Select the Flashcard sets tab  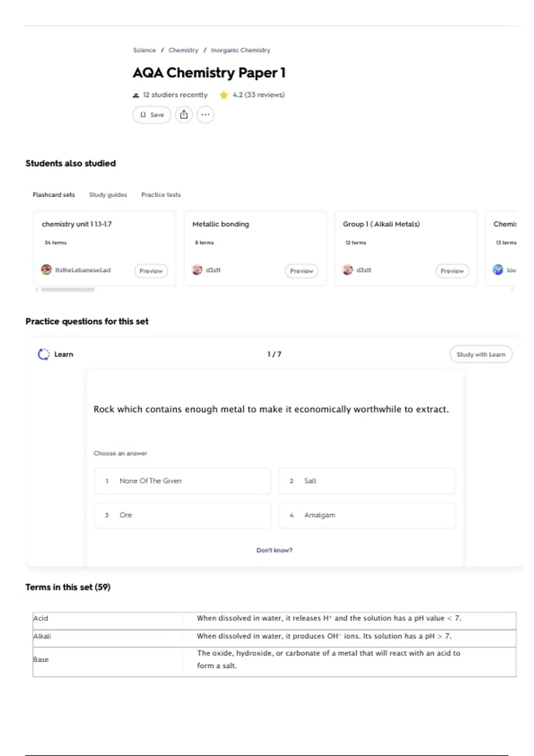[x=54, y=195]
